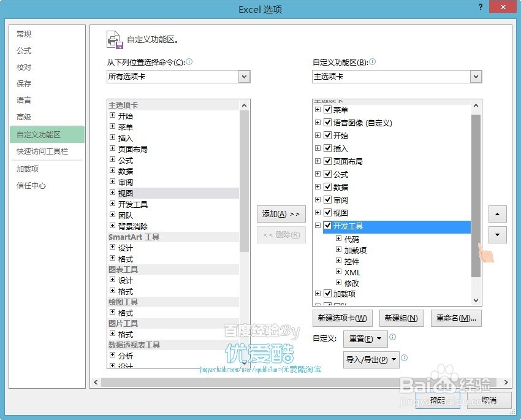This screenshot has height=420, width=521.
Task: Expand 背景消除 in the left command list
Action: click(112, 226)
